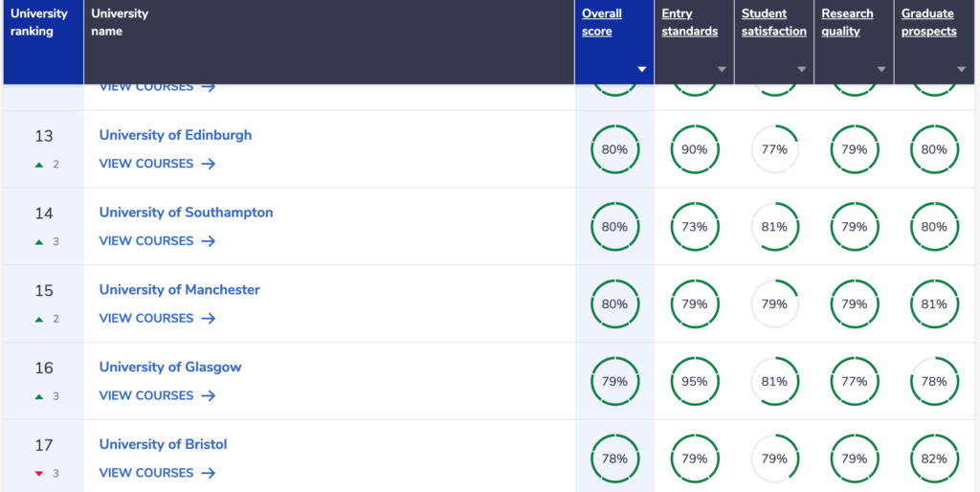This screenshot has height=492, width=980.
Task: Click the arrow icon beside Edinburgh's VIEW COURSES
Action: tap(208, 164)
